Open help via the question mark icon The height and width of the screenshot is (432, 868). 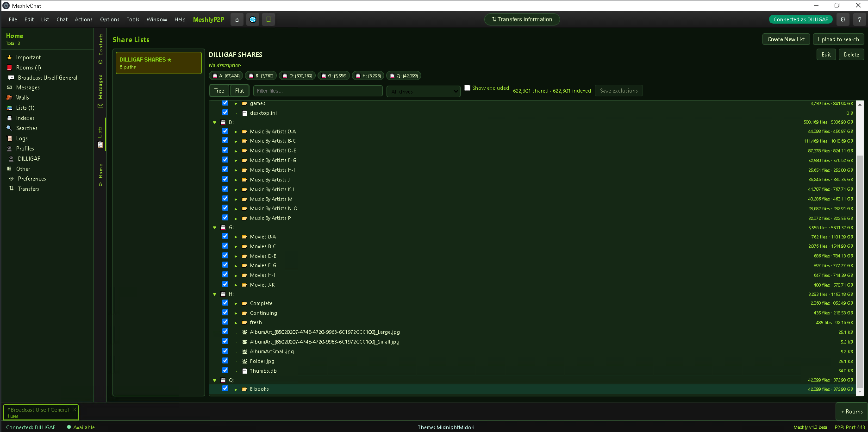pos(859,19)
